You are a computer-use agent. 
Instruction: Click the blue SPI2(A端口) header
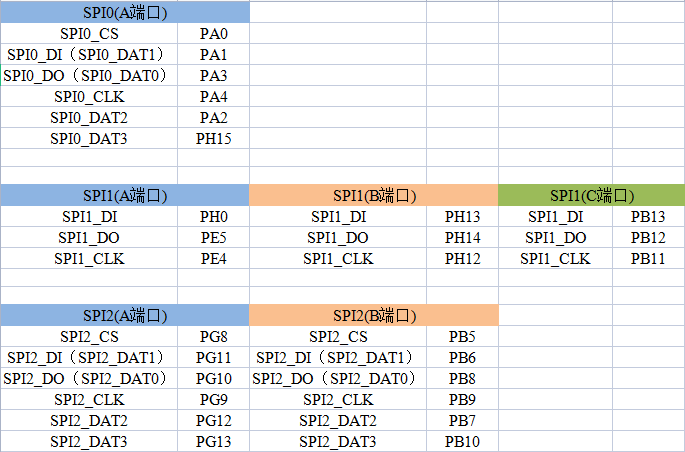125,315
